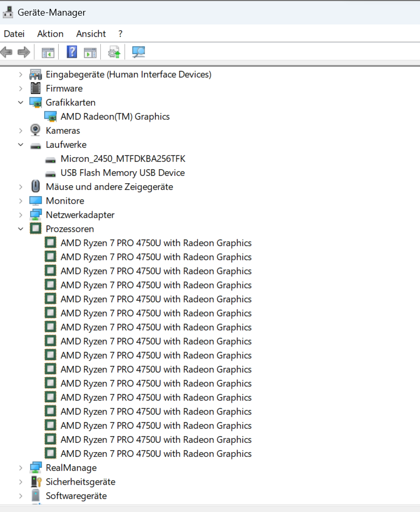This screenshot has width=420, height=512.
Task: Click the Geräte-Manager title bar icon
Action: (x=8, y=12)
